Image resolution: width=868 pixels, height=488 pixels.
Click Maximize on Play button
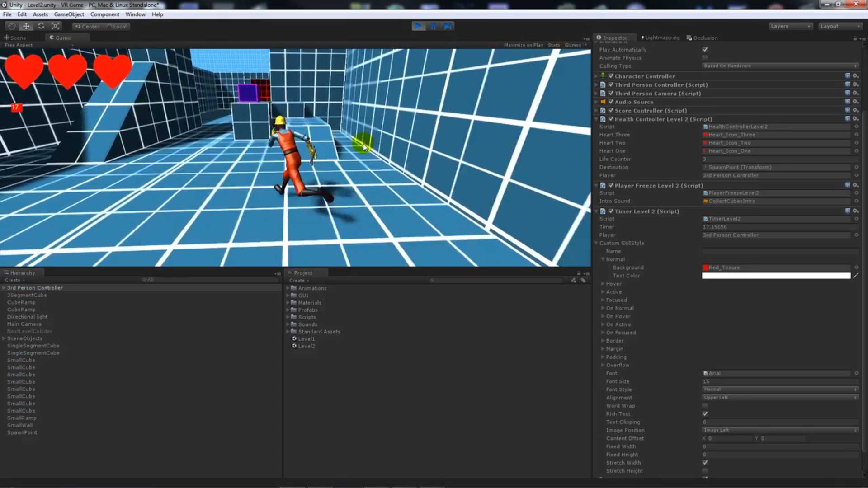coord(524,45)
